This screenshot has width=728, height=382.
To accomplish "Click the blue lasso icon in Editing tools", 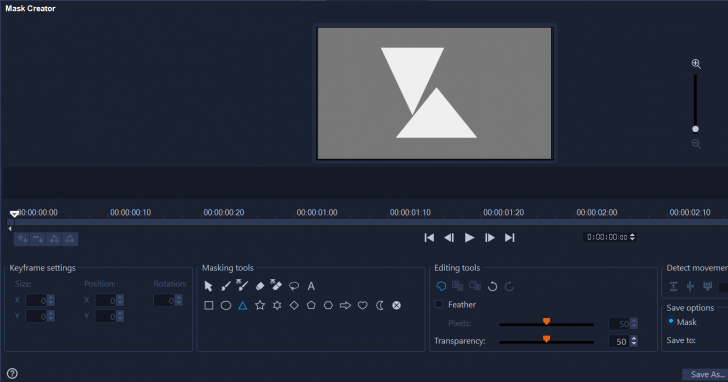I will (441, 286).
